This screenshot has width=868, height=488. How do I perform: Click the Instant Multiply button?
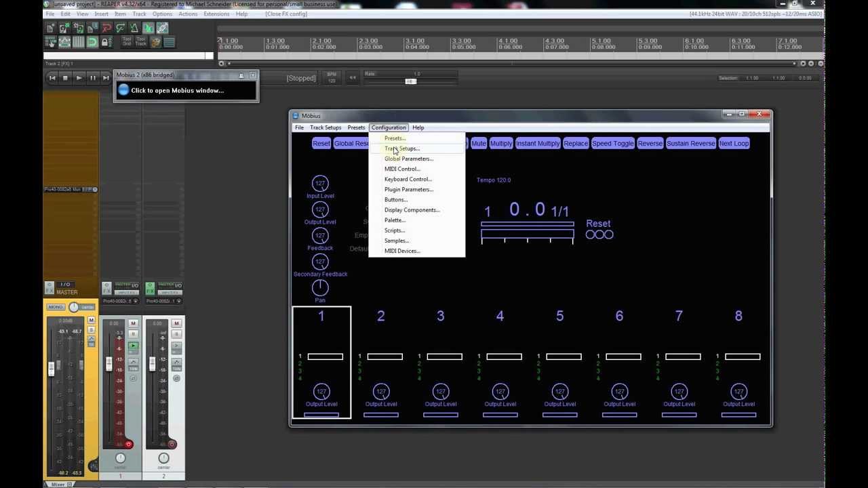click(x=538, y=143)
